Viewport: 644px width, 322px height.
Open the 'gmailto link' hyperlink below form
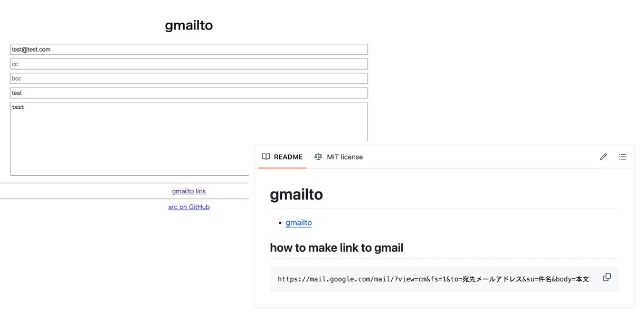pyautogui.click(x=189, y=191)
